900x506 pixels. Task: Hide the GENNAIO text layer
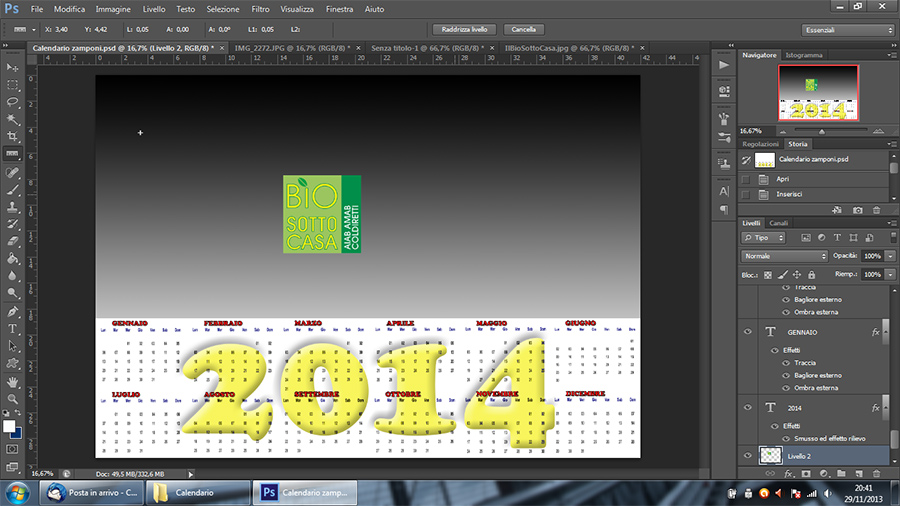tap(747, 331)
